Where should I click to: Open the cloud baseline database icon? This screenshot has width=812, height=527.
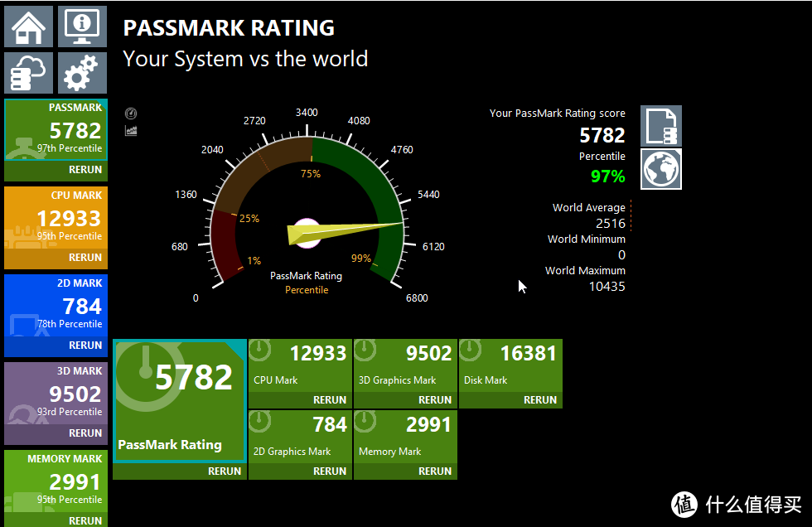[28, 72]
